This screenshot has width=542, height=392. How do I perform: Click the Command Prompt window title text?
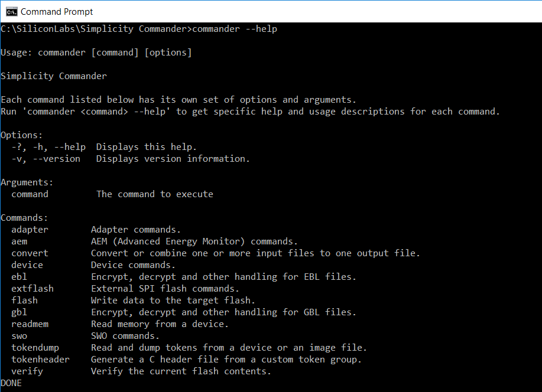coord(57,11)
